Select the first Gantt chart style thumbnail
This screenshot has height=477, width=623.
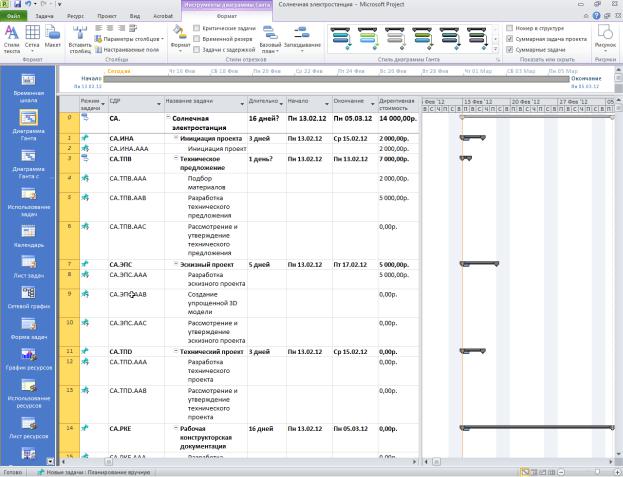pyautogui.click(x=341, y=39)
